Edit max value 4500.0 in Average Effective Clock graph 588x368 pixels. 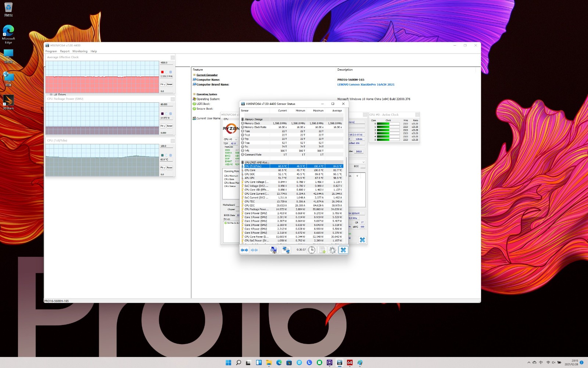(166, 63)
